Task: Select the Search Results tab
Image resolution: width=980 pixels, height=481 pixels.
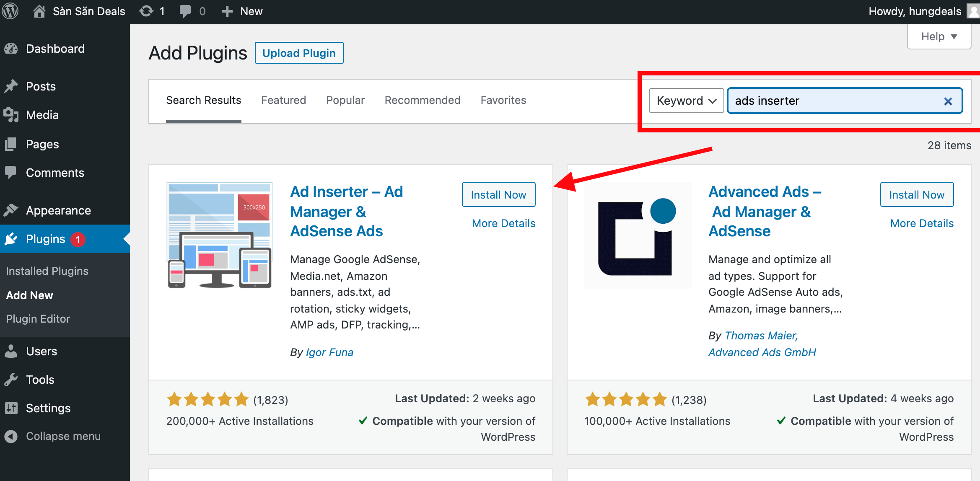Action: tap(204, 101)
